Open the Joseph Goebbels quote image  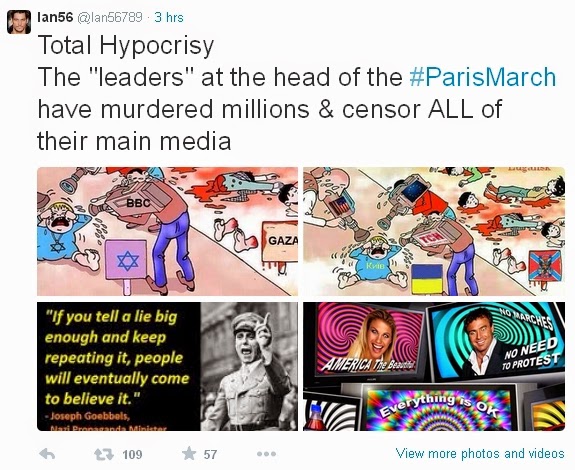(168, 366)
